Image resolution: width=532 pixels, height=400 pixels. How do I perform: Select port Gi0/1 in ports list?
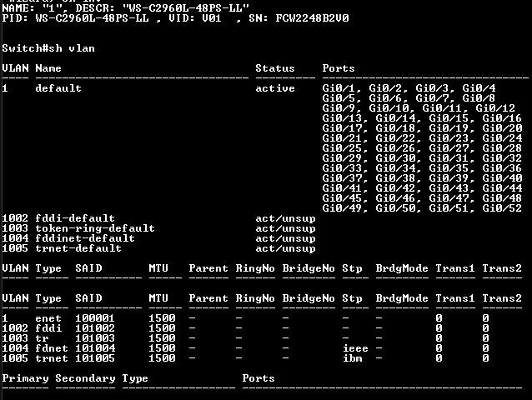pos(339,88)
